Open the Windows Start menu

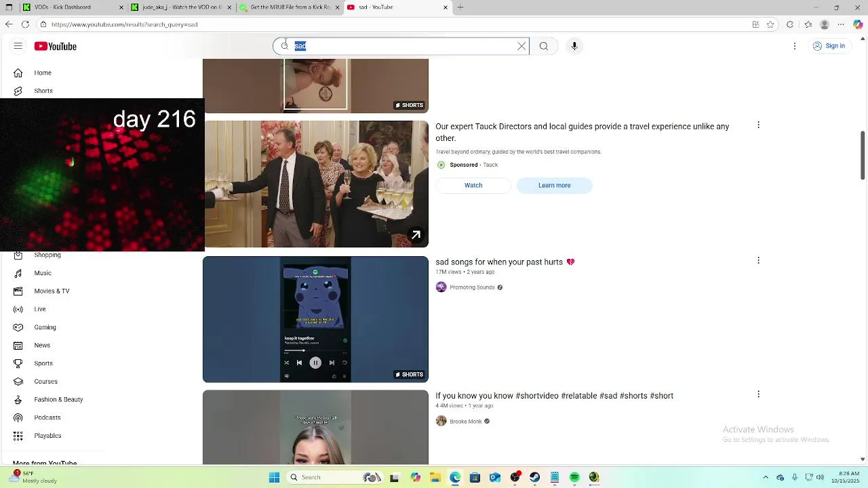274,477
